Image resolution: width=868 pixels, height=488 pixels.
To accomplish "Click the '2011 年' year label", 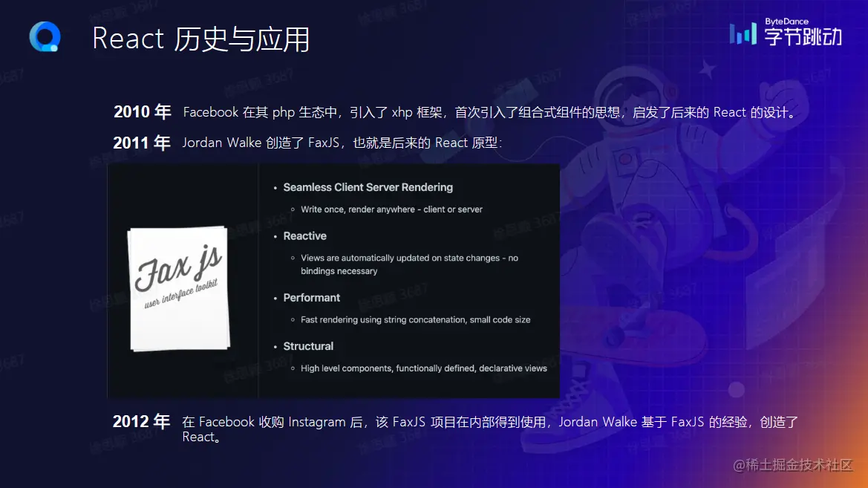I will pos(142,143).
